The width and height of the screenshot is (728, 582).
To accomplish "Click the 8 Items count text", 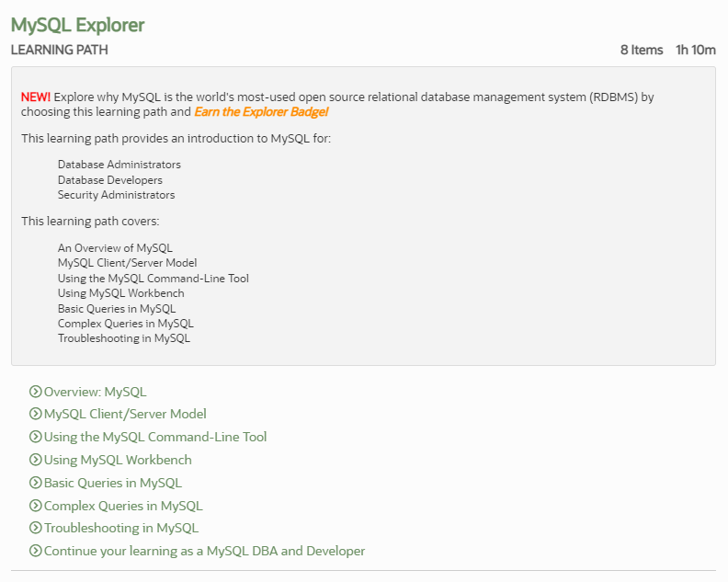I will tap(642, 50).
